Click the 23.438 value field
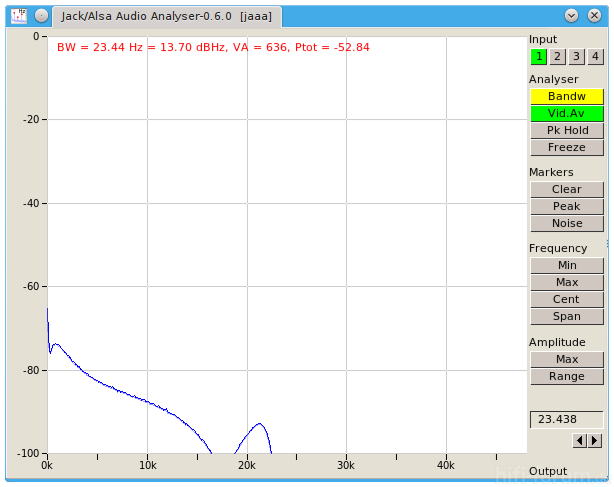Viewport: 614px width, 487px height. pyautogui.click(x=566, y=420)
